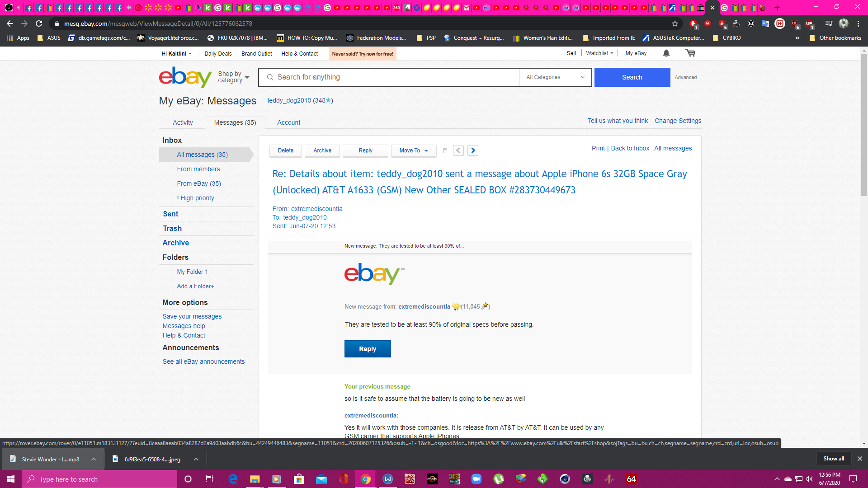Switch to the Account tab

[x=288, y=122]
